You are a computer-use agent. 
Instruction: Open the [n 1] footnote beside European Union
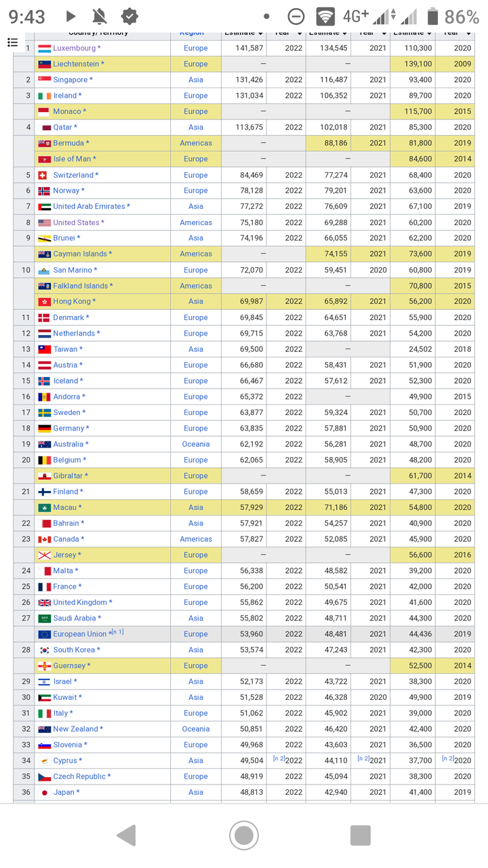coord(117,631)
